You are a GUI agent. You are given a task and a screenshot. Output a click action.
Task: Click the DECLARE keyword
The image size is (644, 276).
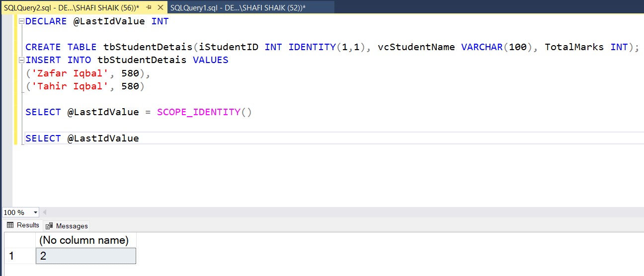(x=46, y=21)
